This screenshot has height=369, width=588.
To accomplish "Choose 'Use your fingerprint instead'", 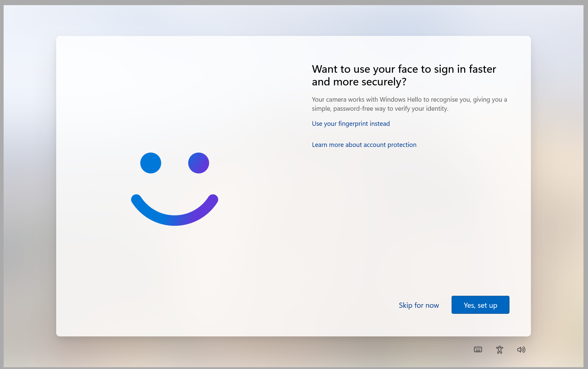I will 351,124.
